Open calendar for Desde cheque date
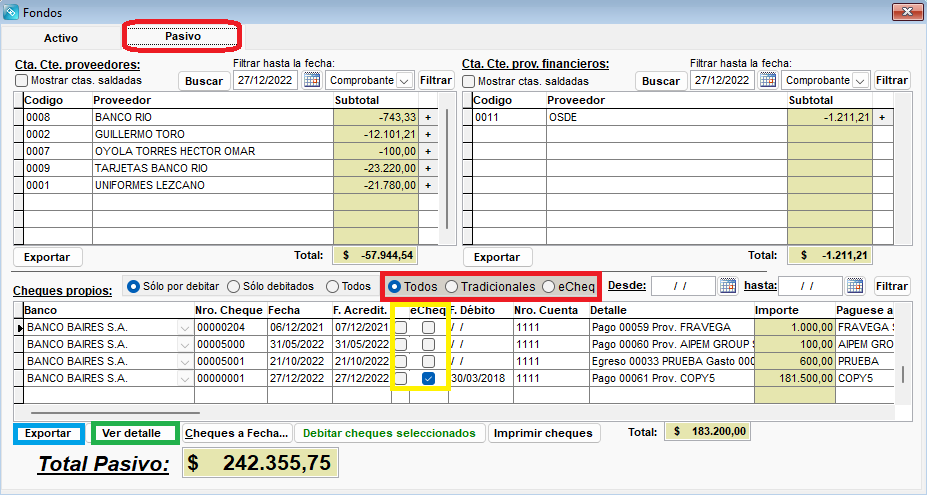The image size is (927, 495). [728, 286]
